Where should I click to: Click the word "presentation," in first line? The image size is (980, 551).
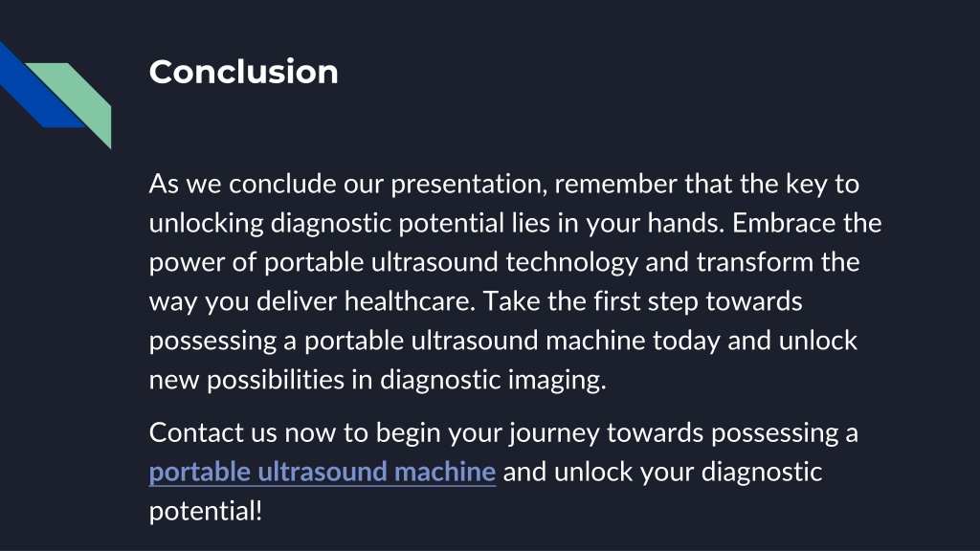tap(469, 185)
